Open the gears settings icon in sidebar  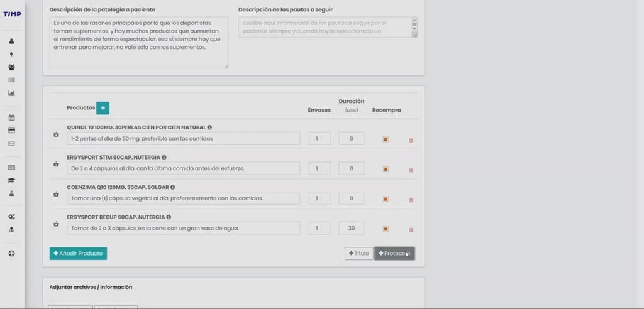click(x=11, y=217)
